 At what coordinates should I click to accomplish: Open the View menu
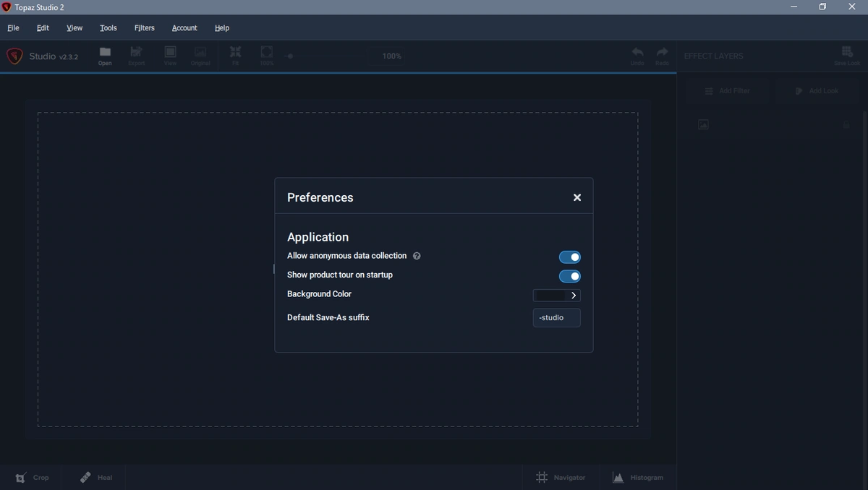[75, 28]
